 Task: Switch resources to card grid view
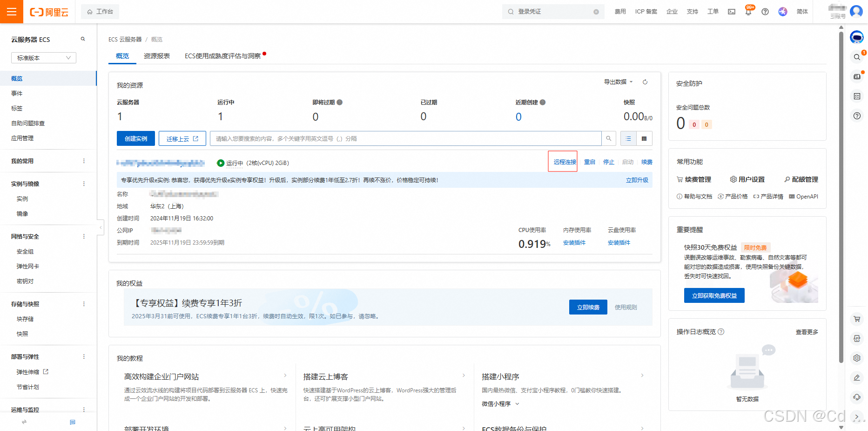pyautogui.click(x=644, y=138)
